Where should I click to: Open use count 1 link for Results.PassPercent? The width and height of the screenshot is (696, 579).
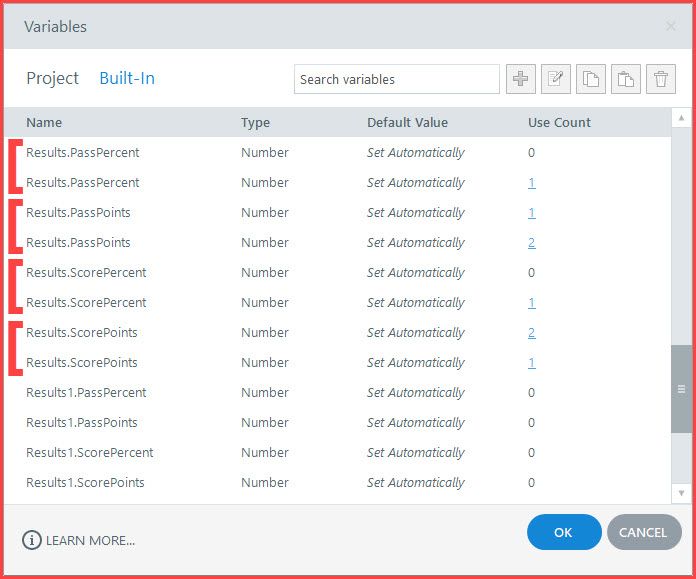coord(531,183)
